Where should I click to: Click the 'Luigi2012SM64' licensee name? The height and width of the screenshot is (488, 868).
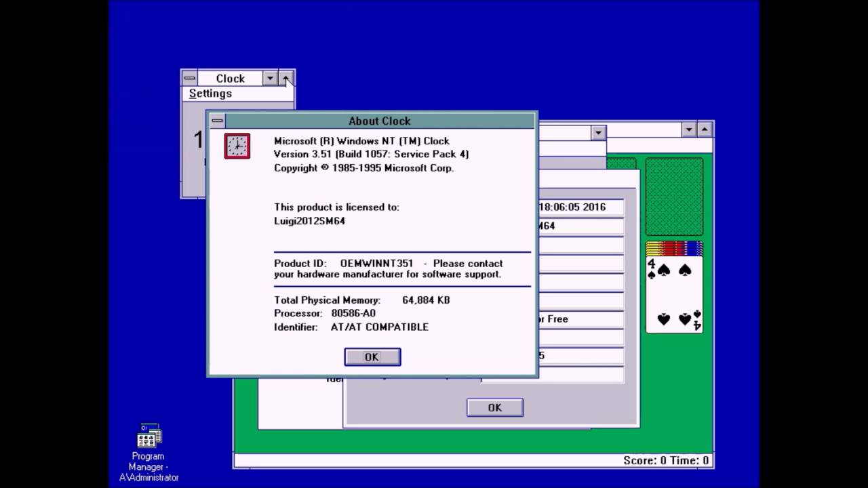tap(309, 221)
